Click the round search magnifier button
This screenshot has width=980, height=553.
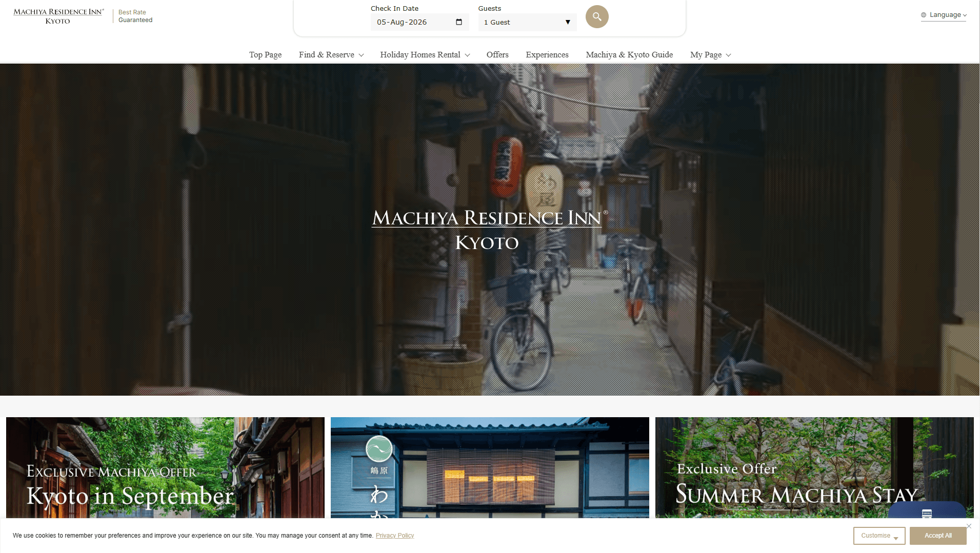[597, 17]
